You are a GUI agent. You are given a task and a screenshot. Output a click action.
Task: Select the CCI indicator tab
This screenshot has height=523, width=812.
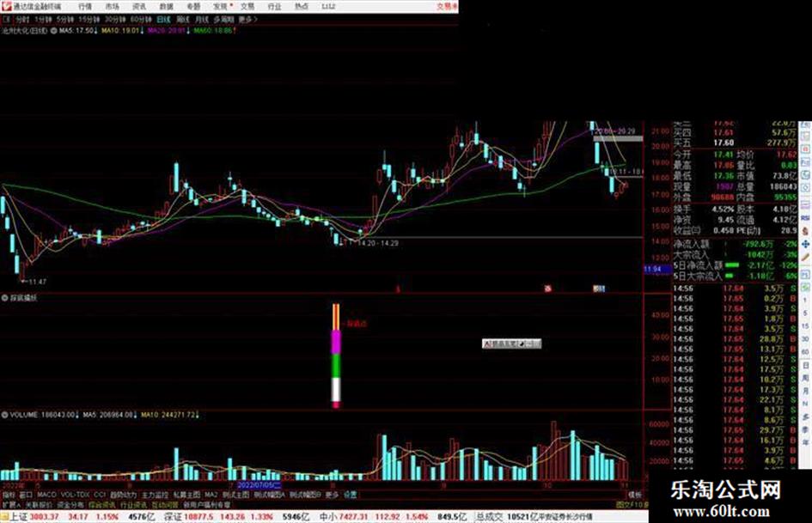click(100, 495)
